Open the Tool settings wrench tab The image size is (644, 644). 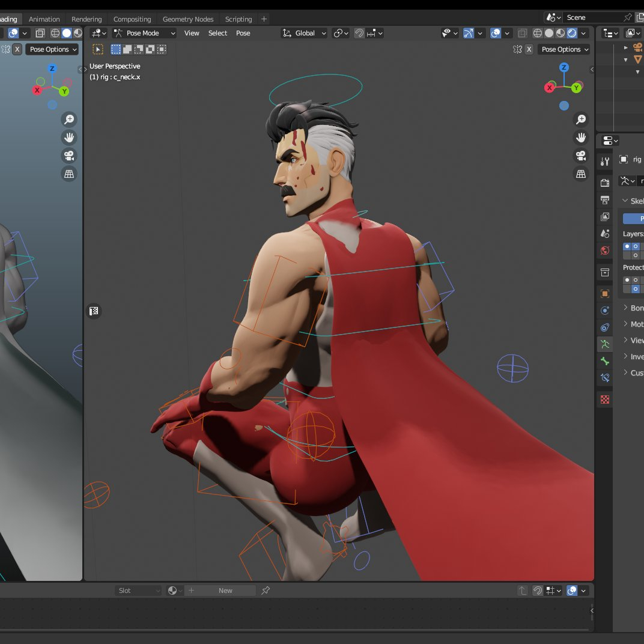coord(605,161)
